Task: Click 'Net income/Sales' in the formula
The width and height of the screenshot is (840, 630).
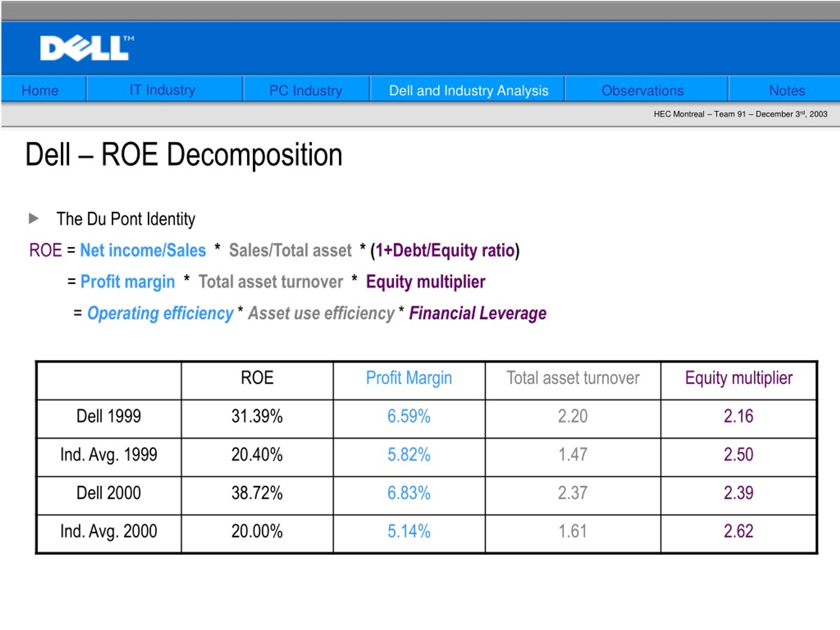Action: pyautogui.click(x=143, y=250)
